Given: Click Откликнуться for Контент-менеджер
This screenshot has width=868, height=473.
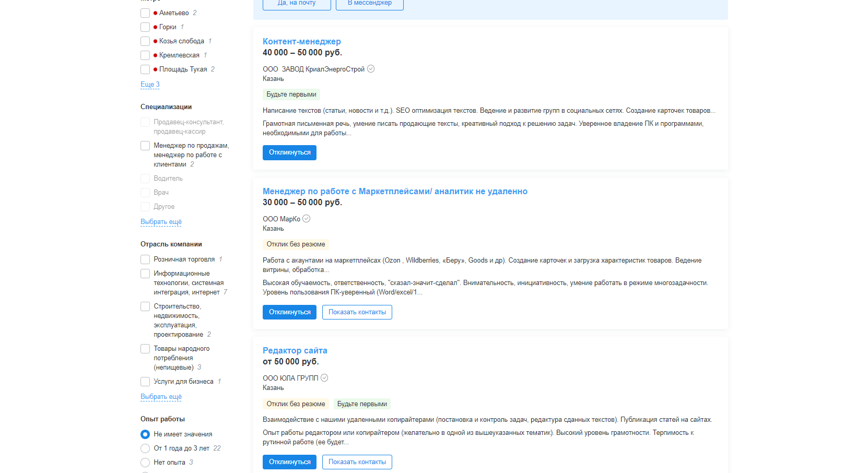Looking at the screenshot, I should coord(289,152).
